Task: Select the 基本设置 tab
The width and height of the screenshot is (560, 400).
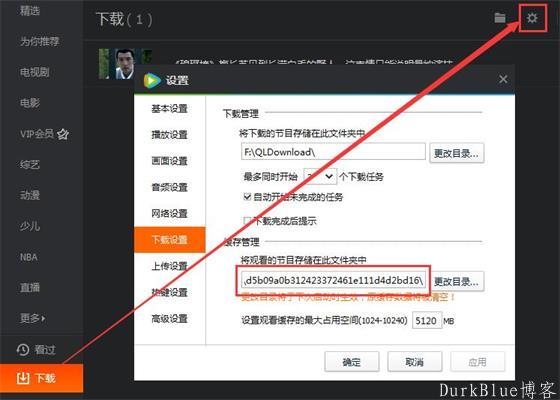Action: coord(170,109)
